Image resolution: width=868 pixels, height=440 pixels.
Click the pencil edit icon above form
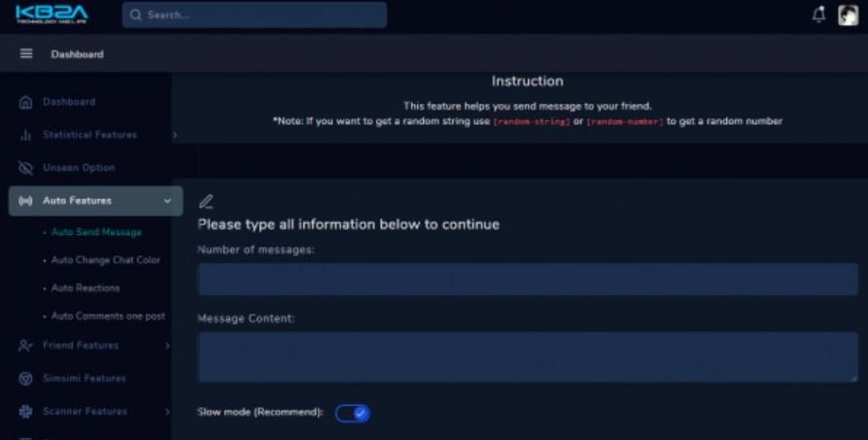point(206,201)
